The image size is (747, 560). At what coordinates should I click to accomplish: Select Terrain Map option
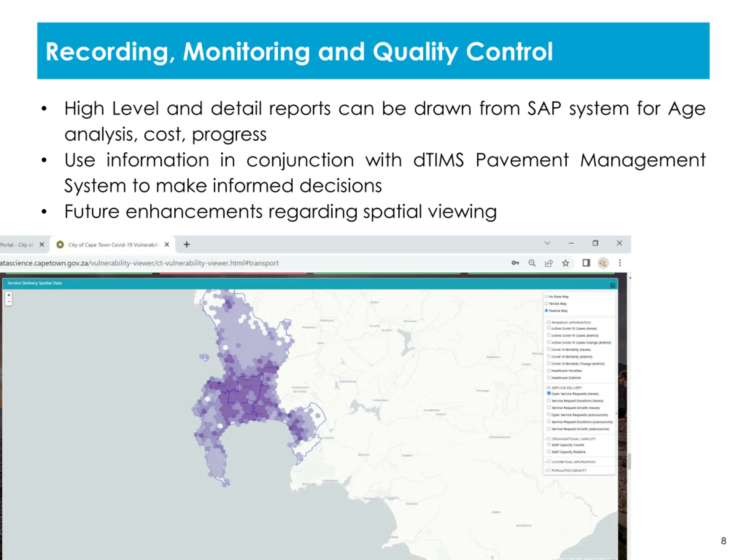[x=547, y=303]
